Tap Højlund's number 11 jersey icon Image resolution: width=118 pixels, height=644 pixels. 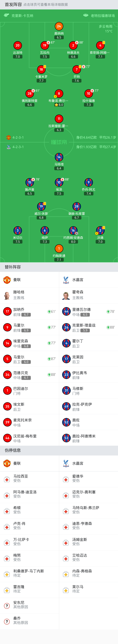(59, 119)
